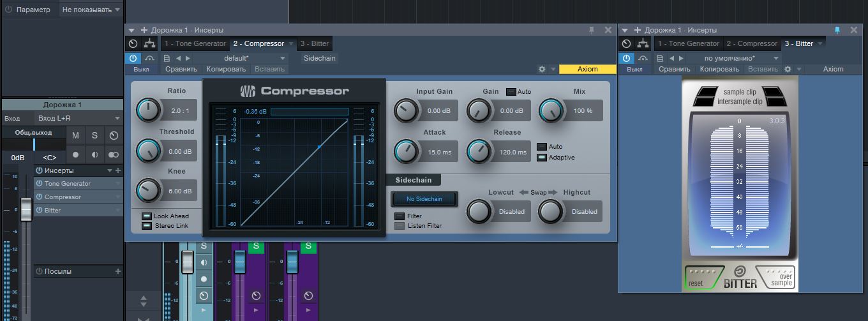Viewport: 868px width, 321px height.
Task: Select 2 - Compressor tab in Bitter window
Action: (x=752, y=43)
